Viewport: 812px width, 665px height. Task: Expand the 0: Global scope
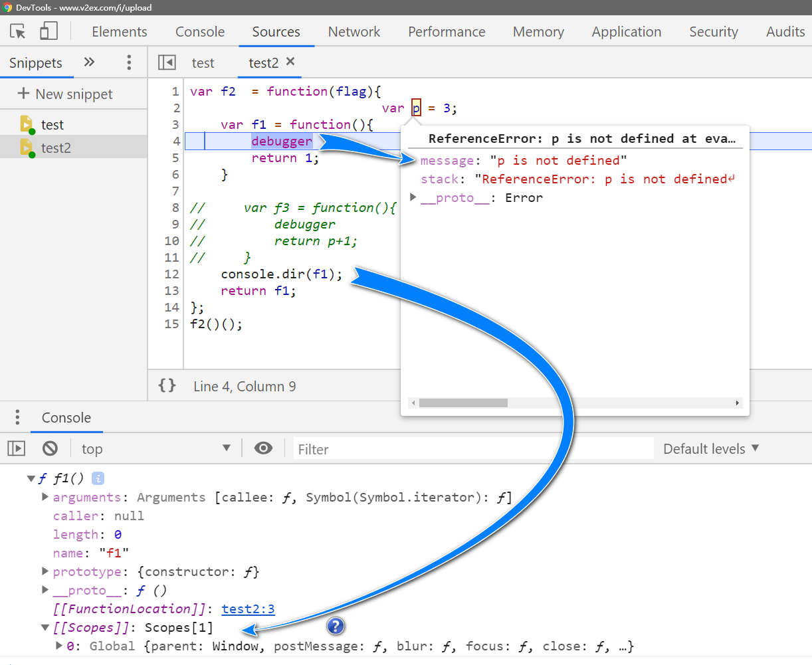pyautogui.click(x=58, y=646)
